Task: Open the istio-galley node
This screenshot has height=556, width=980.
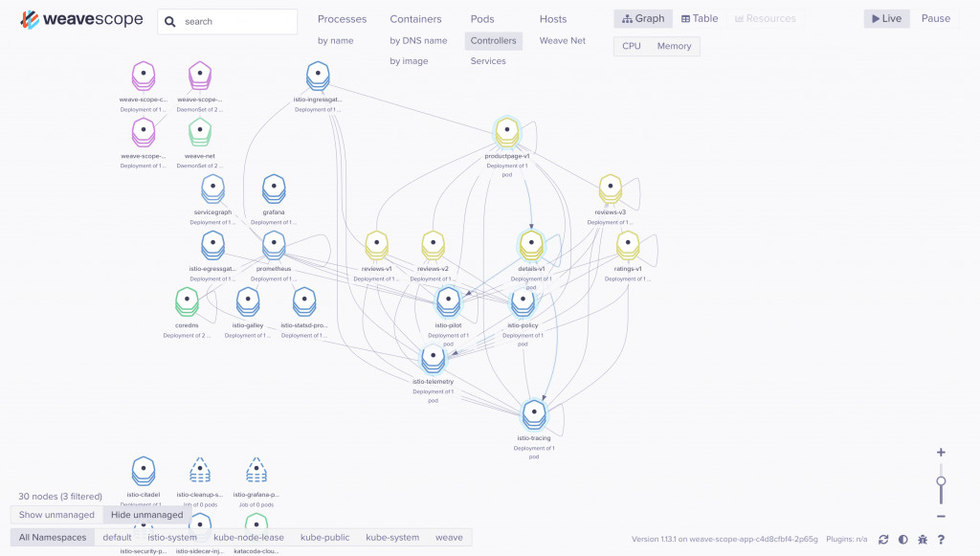Action: click(248, 301)
